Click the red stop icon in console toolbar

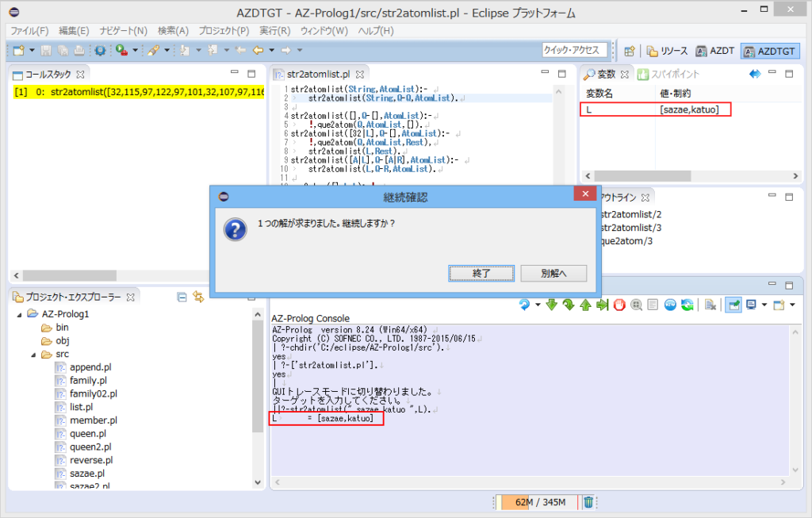click(619, 305)
